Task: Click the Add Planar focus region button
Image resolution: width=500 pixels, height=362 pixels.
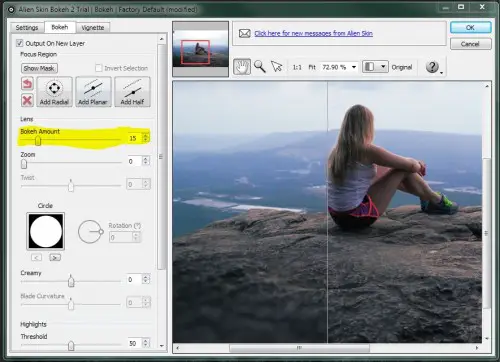Action: pos(93,92)
